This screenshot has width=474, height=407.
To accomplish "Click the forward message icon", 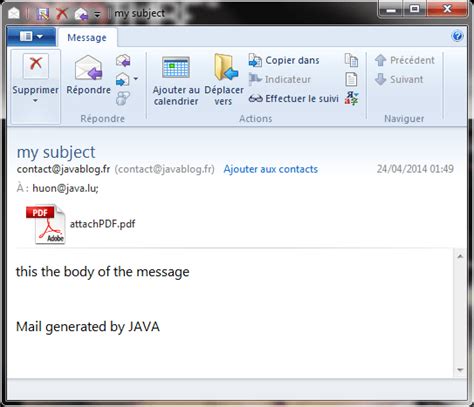I will tap(123, 79).
